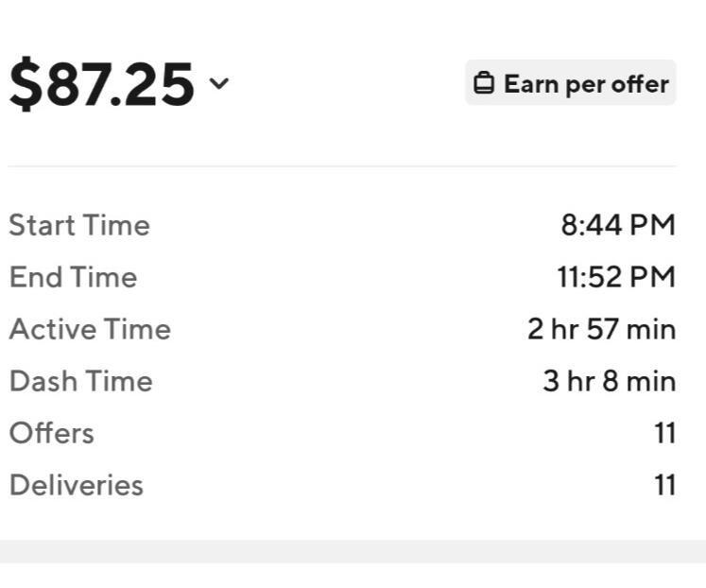Click the dollar sign of the earnings total

point(26,84)
